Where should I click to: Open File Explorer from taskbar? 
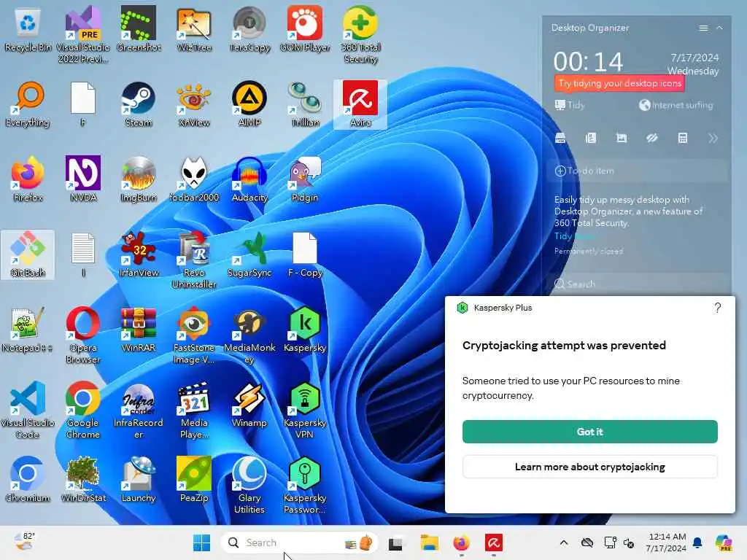coord(429,542)
